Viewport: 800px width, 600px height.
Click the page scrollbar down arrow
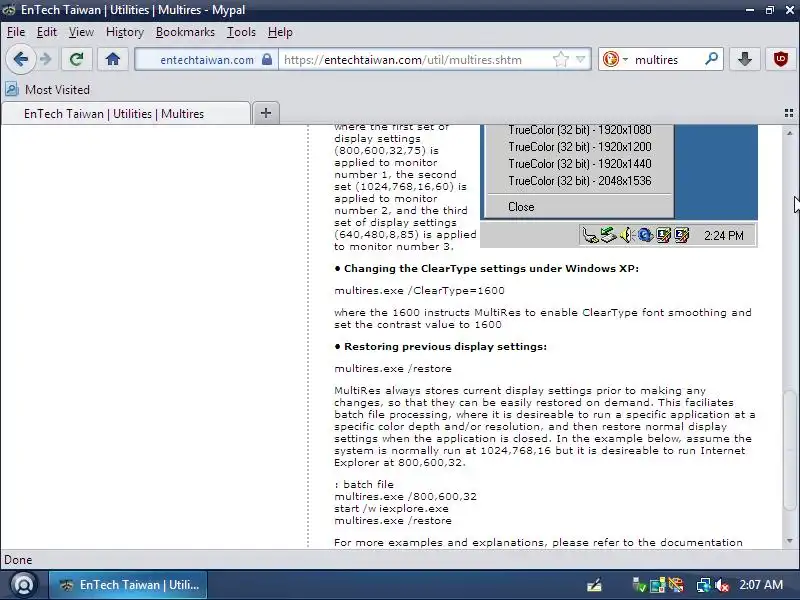pos(790,541)
